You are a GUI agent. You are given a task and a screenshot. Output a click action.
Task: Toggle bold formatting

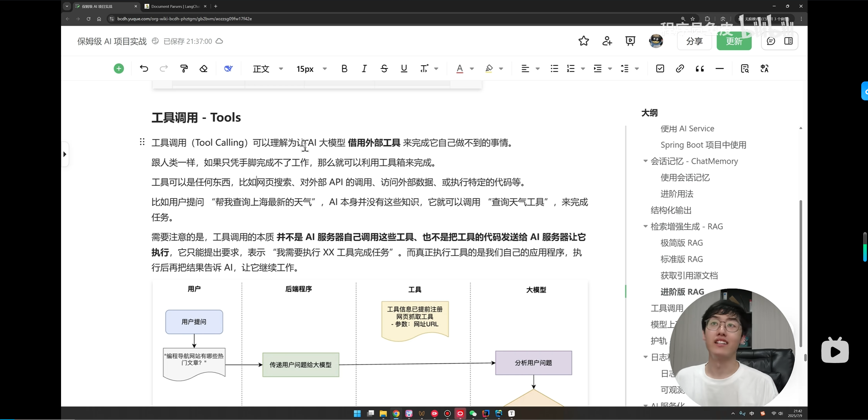point(344,69)
